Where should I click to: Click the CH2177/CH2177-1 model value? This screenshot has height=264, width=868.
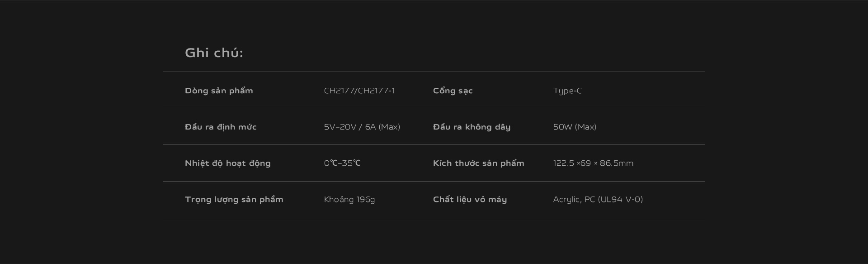(x=359, y=91)
